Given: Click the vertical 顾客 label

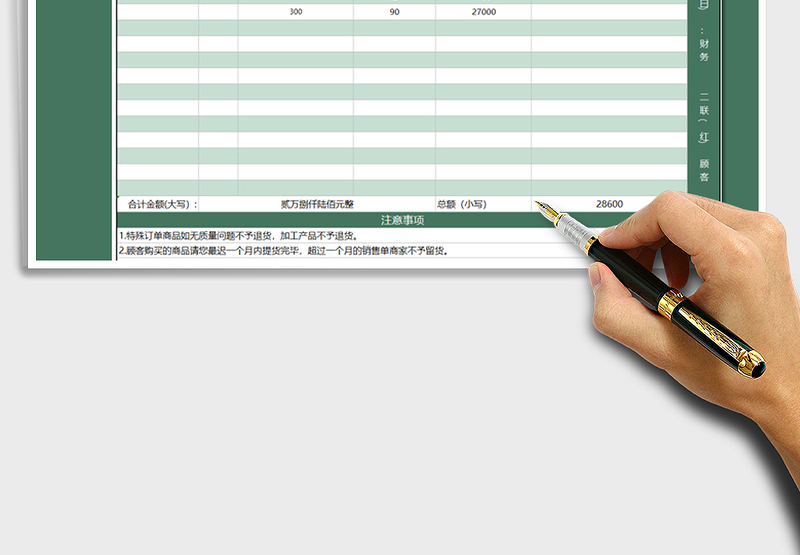Looking at the screenshot, I should point(704,170).
